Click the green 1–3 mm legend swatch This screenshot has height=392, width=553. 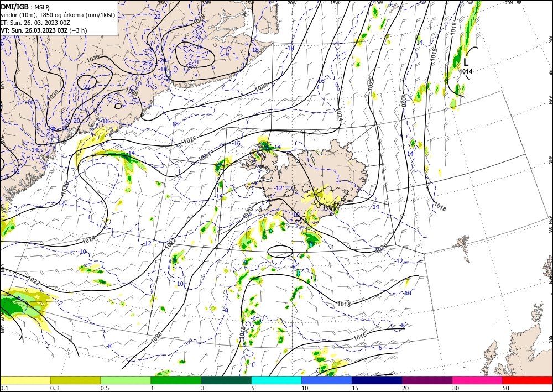click(176, 380)
